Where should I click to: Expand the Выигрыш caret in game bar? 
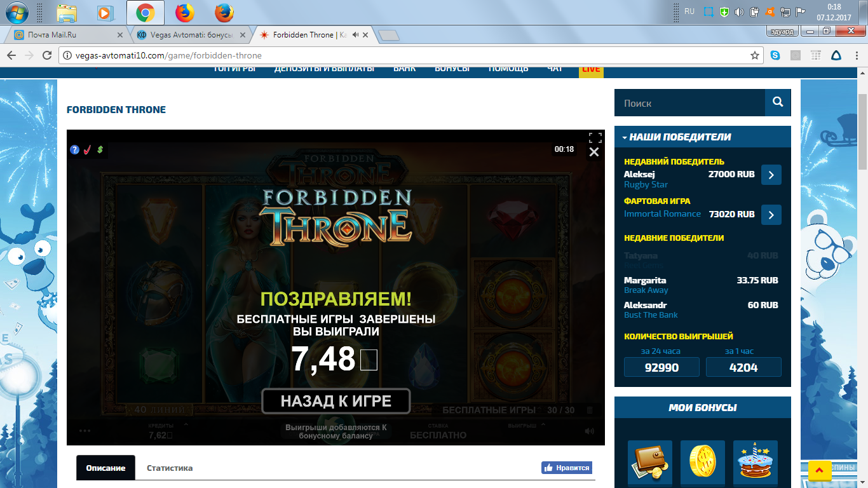pos(543,424)
